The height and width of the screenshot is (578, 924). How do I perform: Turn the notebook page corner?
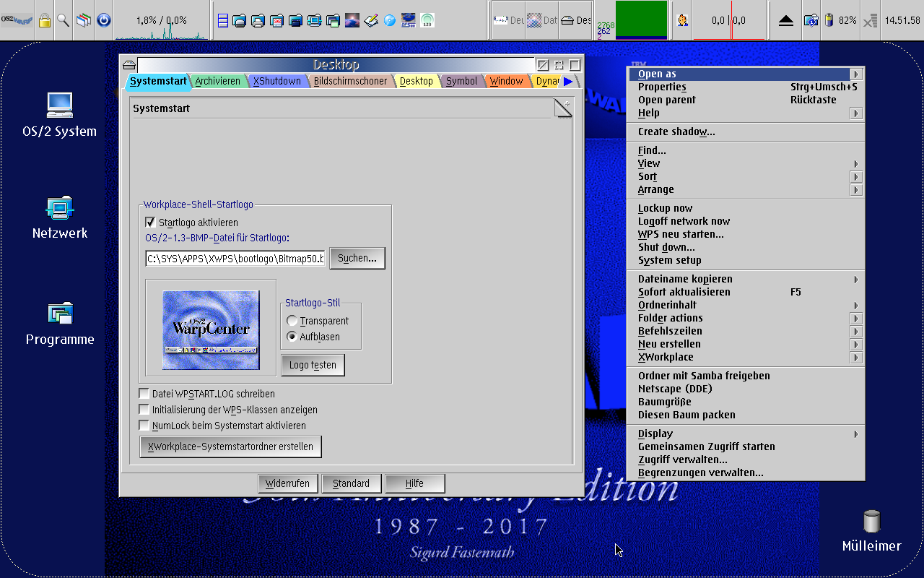point(563,109)
